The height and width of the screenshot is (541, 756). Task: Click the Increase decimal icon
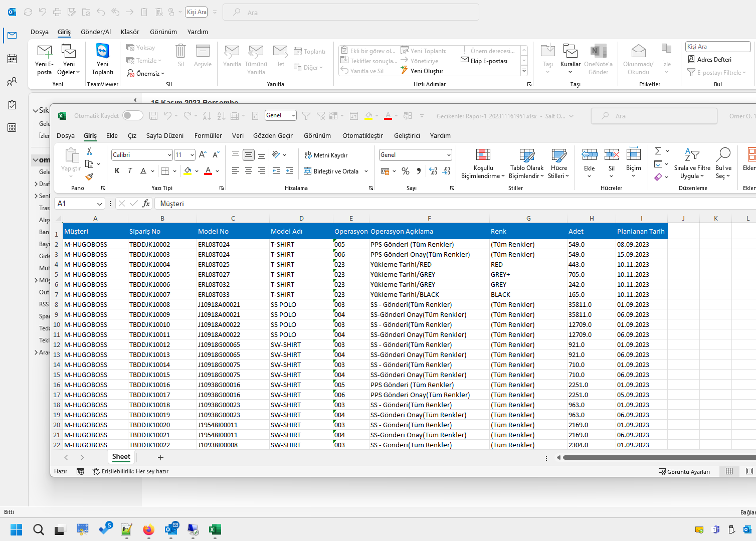(433, 171)
